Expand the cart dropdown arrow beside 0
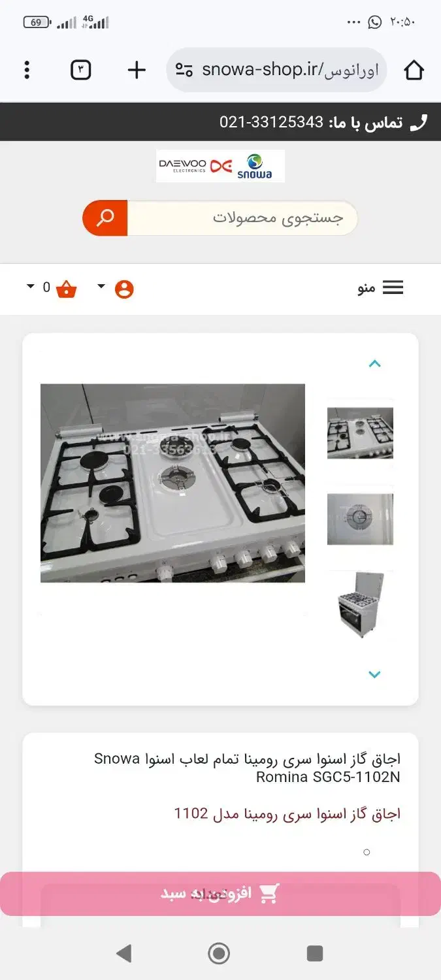Image resolution: width=441 pixels, height=980 pixels. click(31, 286)
